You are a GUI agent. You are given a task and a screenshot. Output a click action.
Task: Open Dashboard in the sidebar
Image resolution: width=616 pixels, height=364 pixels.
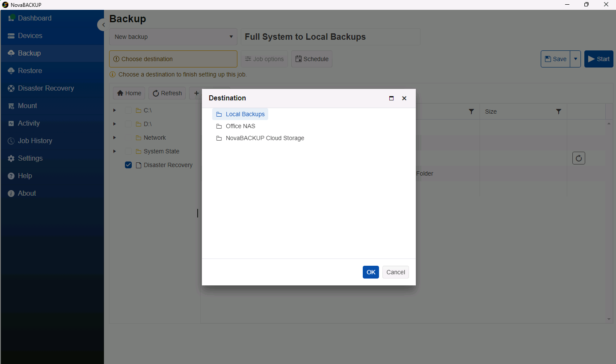click(52, 18)
